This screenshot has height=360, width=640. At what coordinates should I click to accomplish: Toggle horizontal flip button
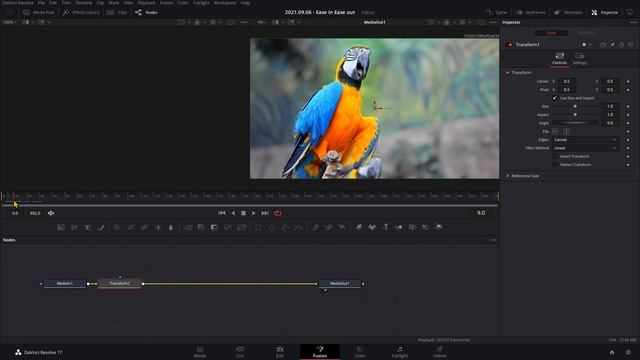tap(556, 131)
